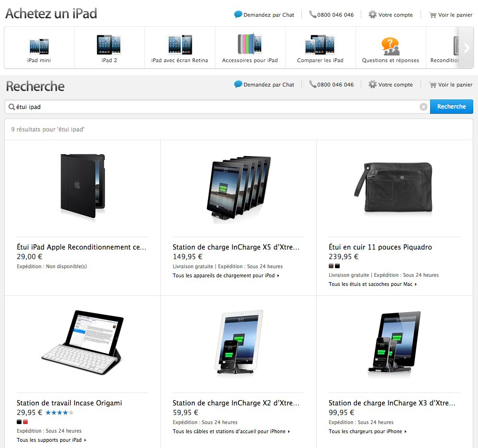The image size is (478, 448).
Task: Click 'Expédition : Non disponible(s)' text
Action: [52, 266]
